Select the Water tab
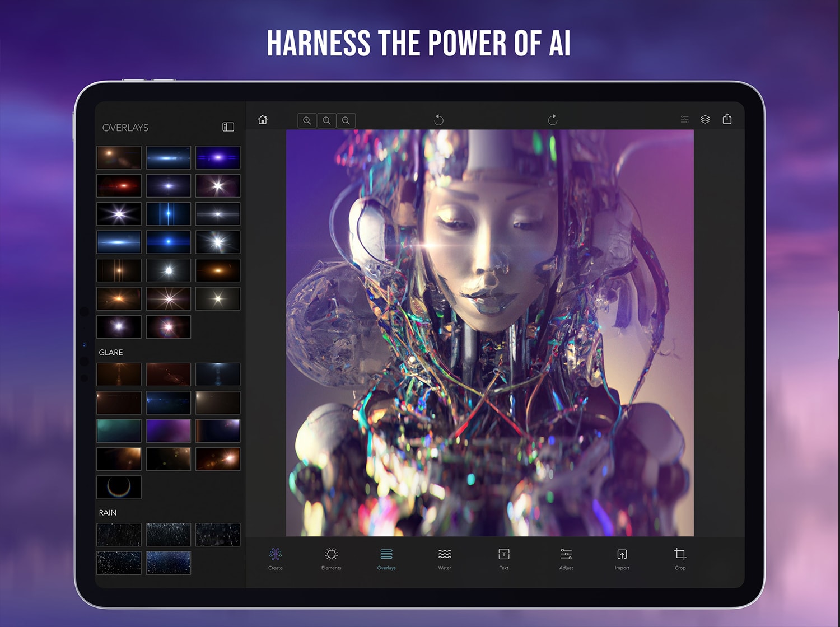The height and width of the screenshot is (627, 840). pyautogui.click(x=445, y=559)
